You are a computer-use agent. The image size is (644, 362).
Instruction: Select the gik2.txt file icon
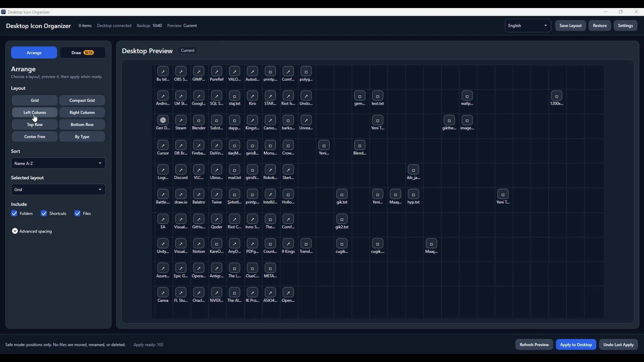[x=342, y=219]
